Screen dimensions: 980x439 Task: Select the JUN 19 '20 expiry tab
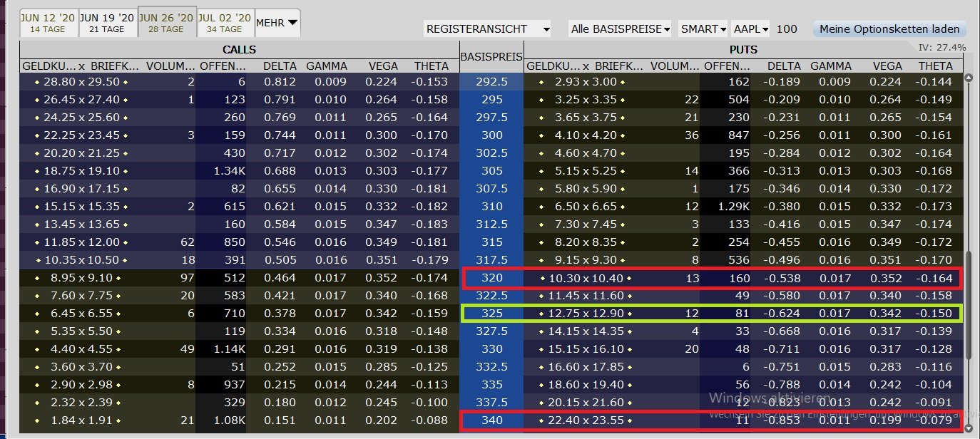point(106,23)
